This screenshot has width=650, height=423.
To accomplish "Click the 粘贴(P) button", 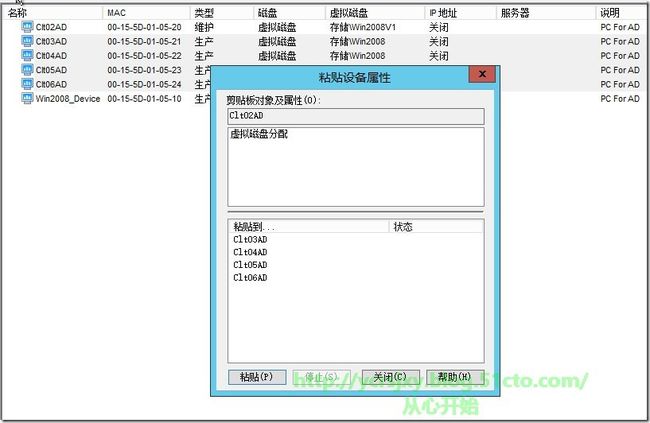I will tap(257, 377).
